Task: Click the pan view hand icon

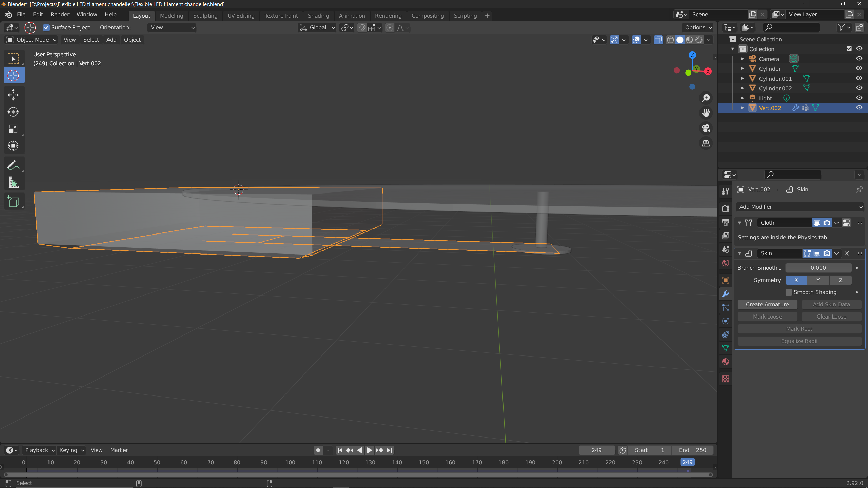Action: pyautogui.click(x=706, y=113)
